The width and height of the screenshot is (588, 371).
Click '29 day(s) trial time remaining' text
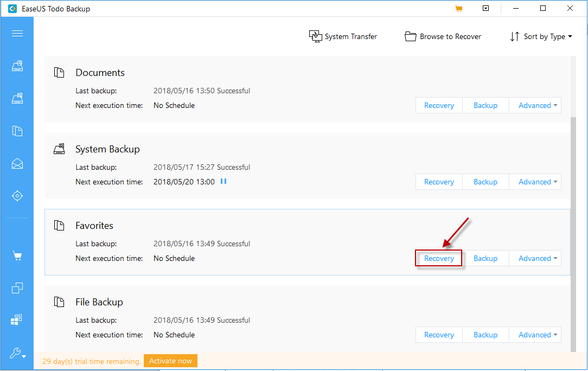tap(92, 361)
